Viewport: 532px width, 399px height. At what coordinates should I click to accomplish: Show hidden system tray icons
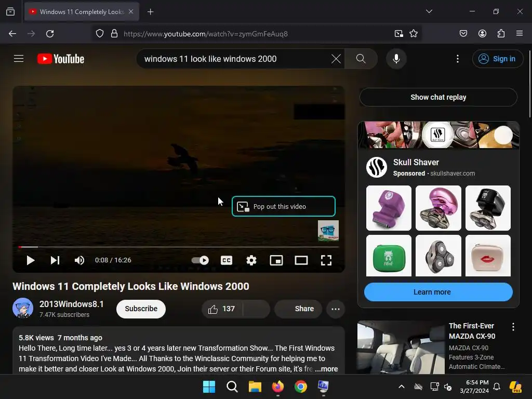click(402, 387)
